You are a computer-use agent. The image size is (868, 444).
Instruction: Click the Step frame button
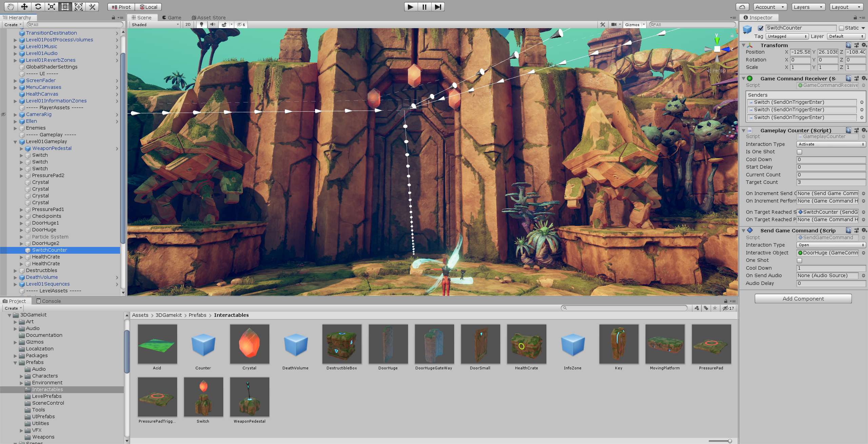pos(438,7)
